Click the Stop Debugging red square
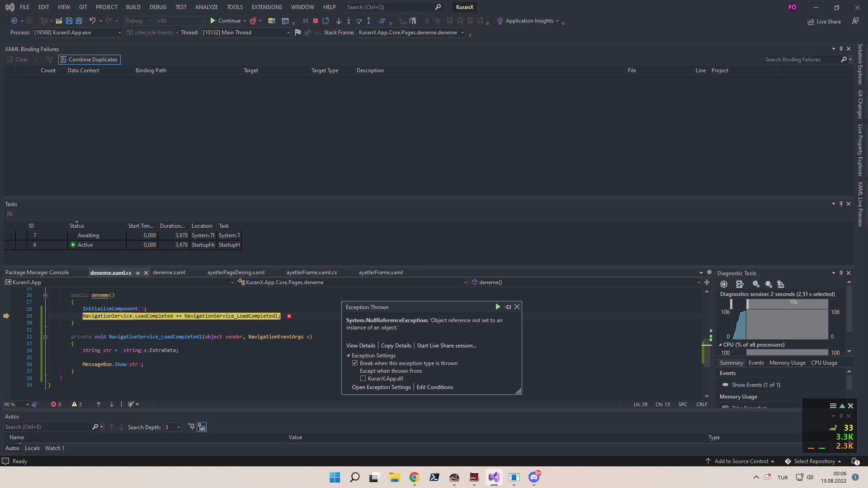The width and height of the screenshot is (868, 488). pyautogui.click(x=316, y=21)
